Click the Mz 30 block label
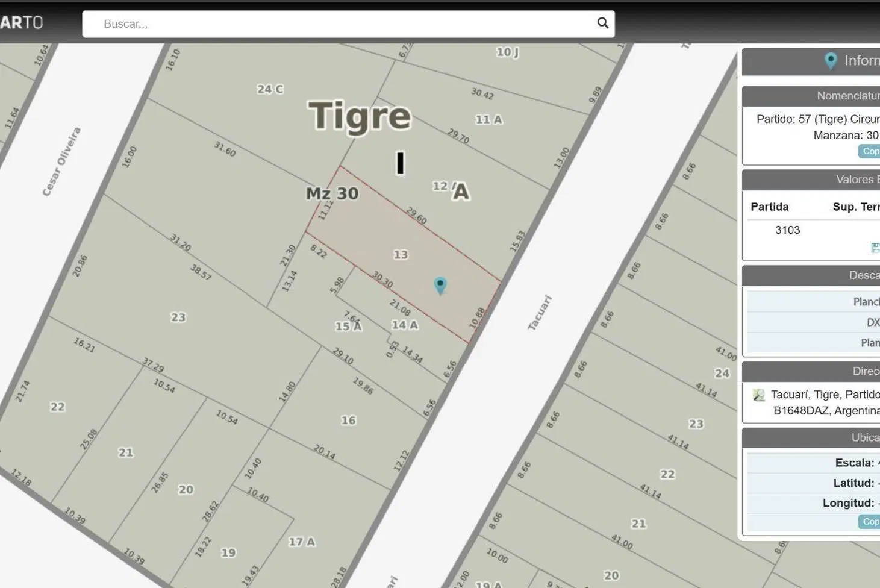This screenshot has width=880, height=588. pyautogui.click(x=332, y=193)
